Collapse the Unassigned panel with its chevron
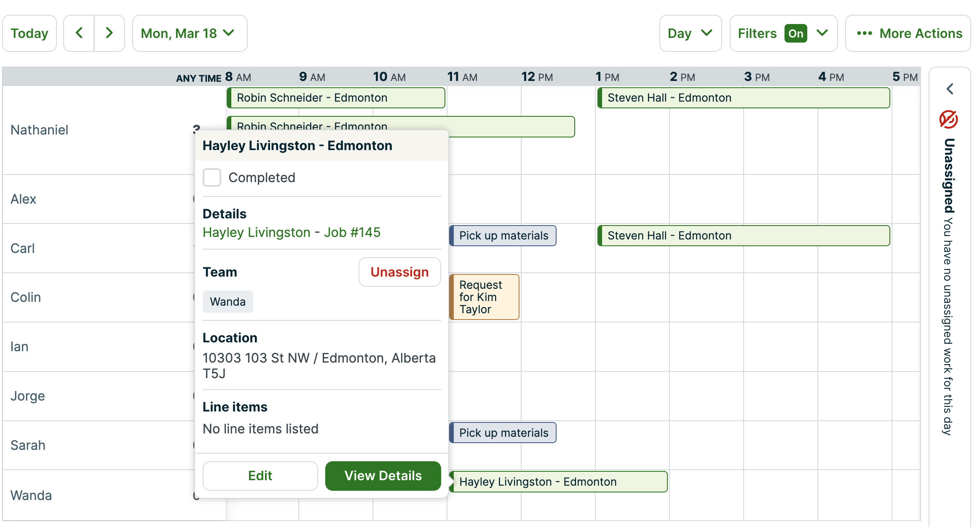Screen dimensions: 980x527 coord(950,89)
